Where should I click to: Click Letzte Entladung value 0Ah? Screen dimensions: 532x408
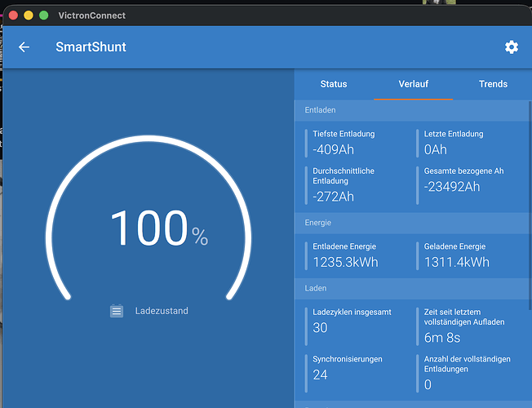(x=435, y=149)
